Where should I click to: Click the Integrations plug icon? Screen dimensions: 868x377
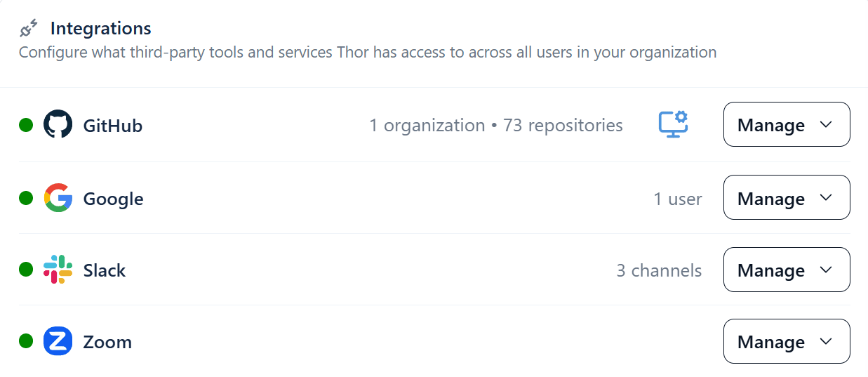[29, 29]
